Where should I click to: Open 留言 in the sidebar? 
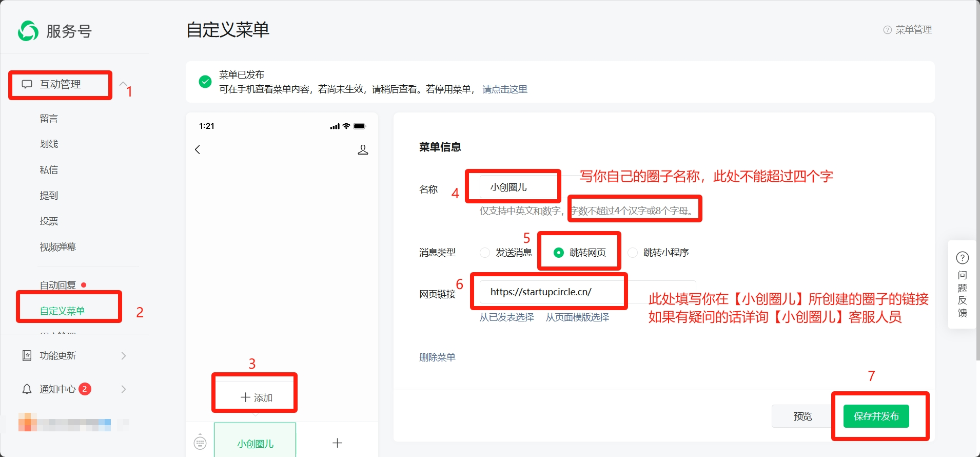click(49, 119)
